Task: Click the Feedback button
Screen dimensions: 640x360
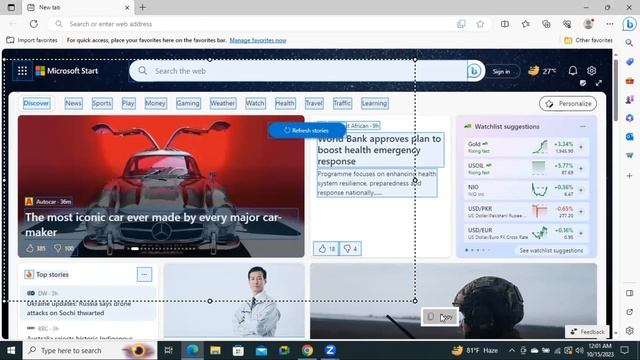Action: coord(587,331)
